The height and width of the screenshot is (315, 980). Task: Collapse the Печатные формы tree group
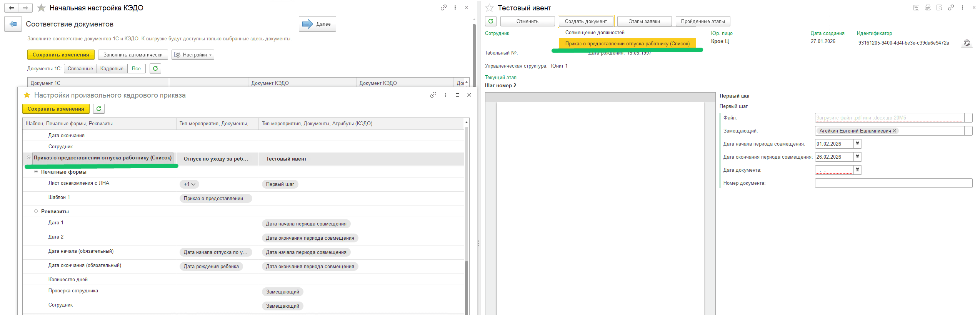pos(36,172)
